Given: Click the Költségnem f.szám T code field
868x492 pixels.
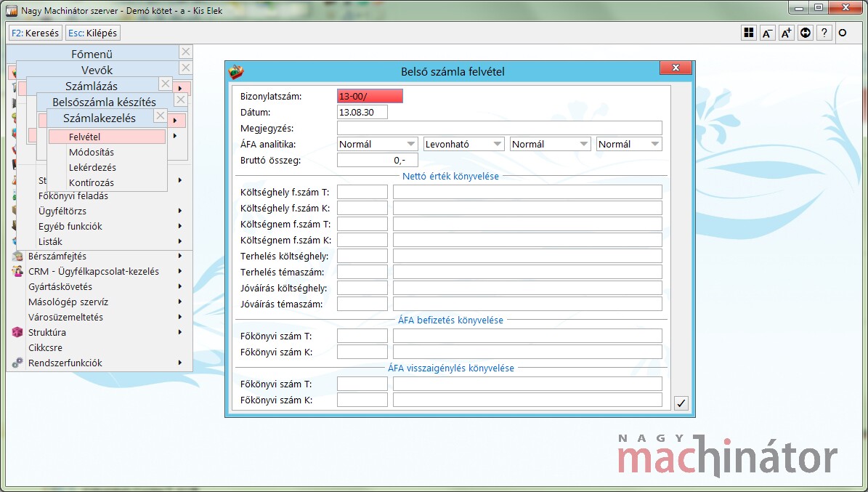Looking at the screenshot, I should coord(362,224).
